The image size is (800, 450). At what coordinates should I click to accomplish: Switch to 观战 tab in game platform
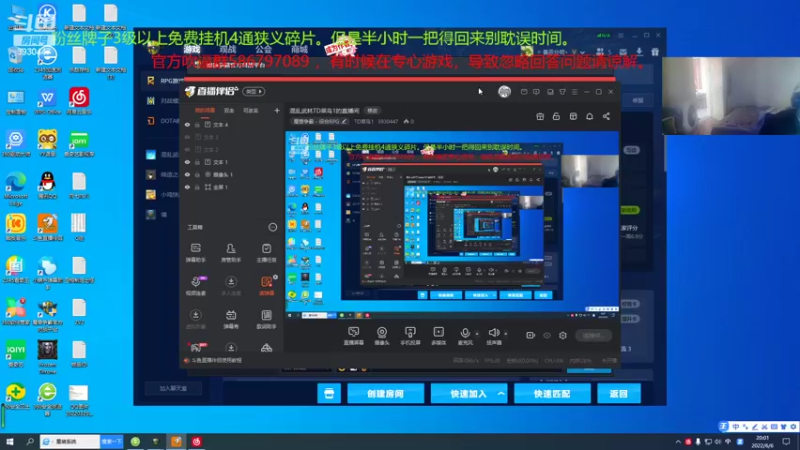point(228,49)
